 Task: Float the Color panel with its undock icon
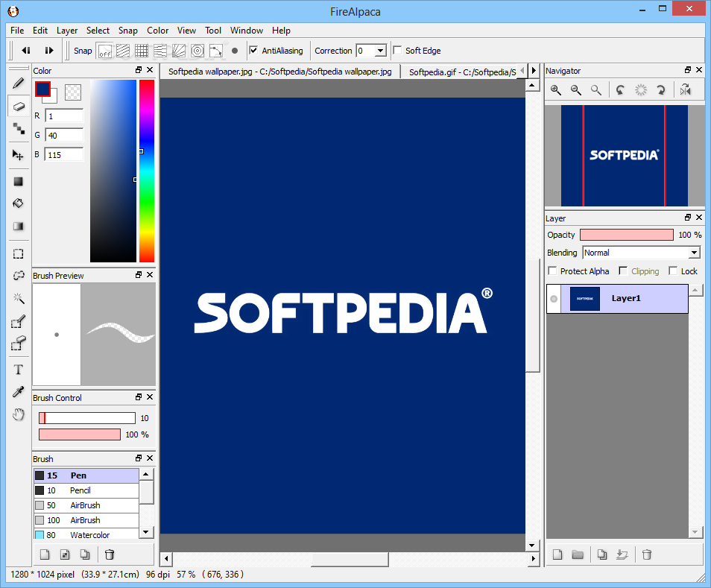(x=139, y=70)
